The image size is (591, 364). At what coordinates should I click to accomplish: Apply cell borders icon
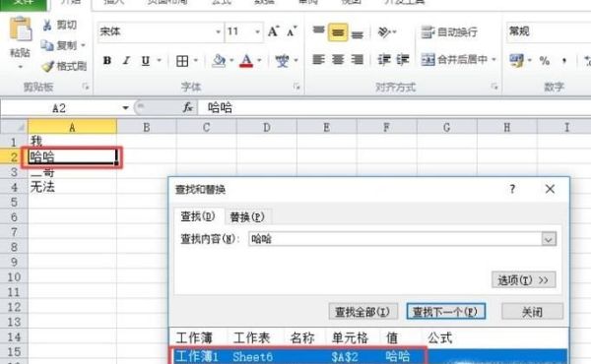(x=182, y=61)
